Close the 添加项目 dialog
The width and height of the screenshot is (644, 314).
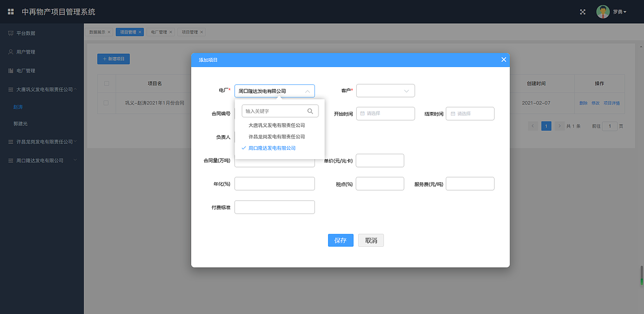(504, 60)
